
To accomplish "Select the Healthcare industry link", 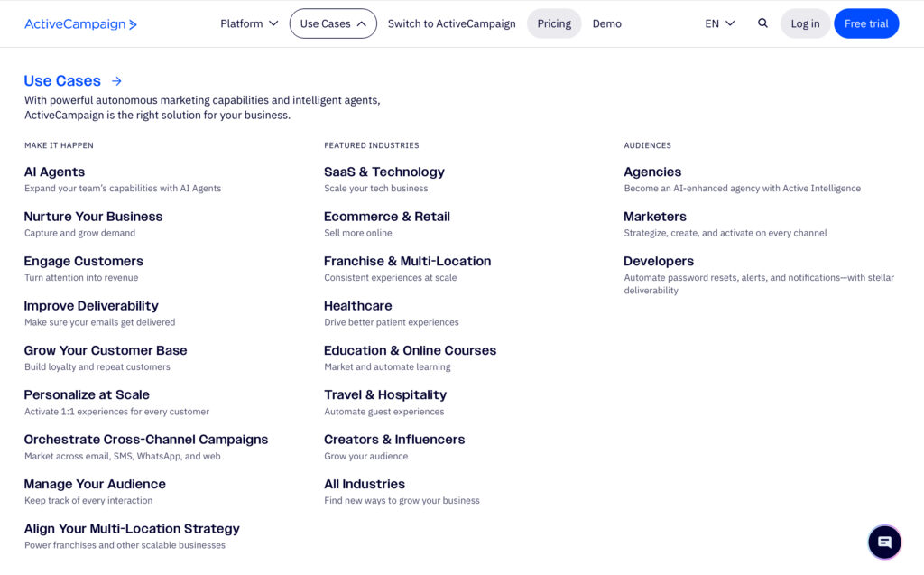I will 357,306.
